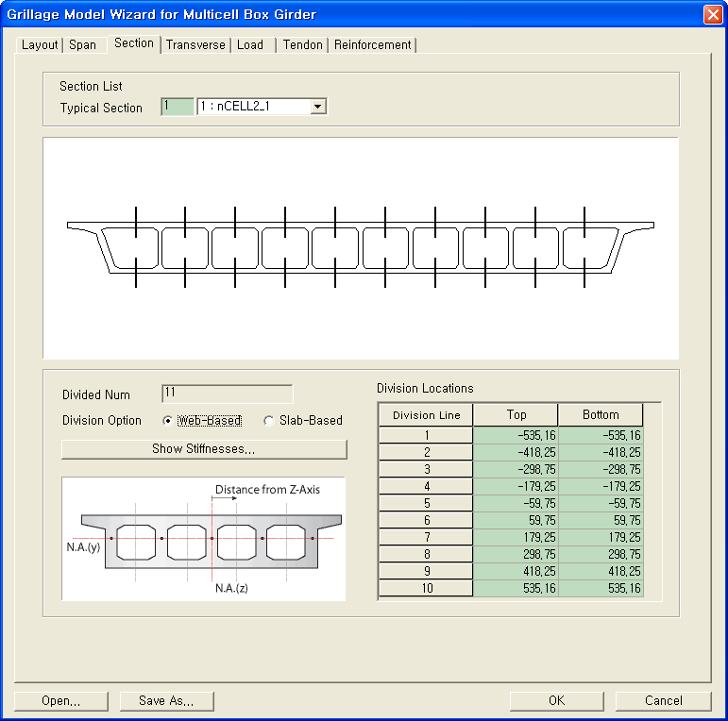Click the Divided Num input field

pyautogui.click(x=227, y=394)
